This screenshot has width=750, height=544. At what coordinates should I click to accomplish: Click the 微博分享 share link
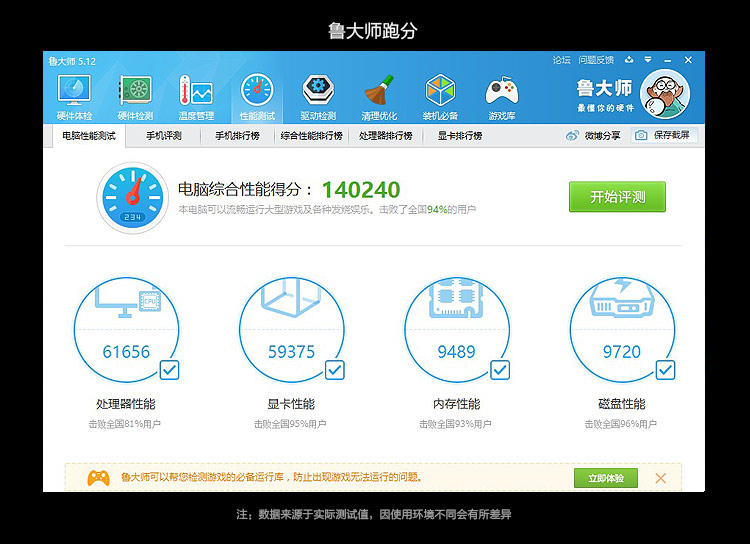602,136
